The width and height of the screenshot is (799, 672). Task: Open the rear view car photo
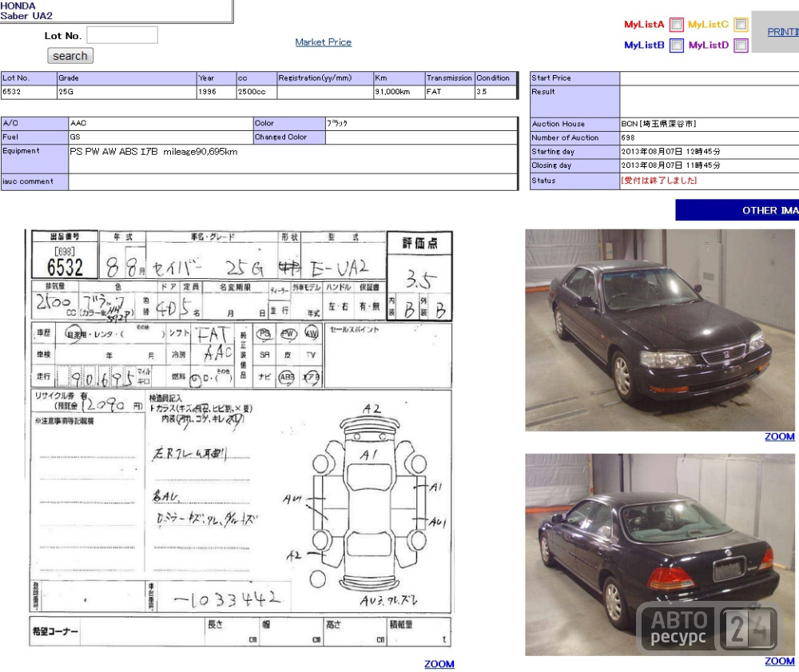(x=660, y=555)
